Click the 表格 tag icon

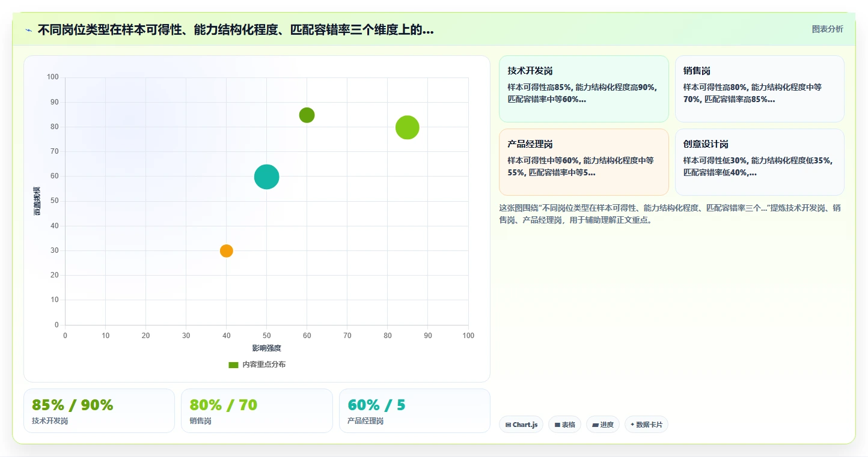(557, 425)
